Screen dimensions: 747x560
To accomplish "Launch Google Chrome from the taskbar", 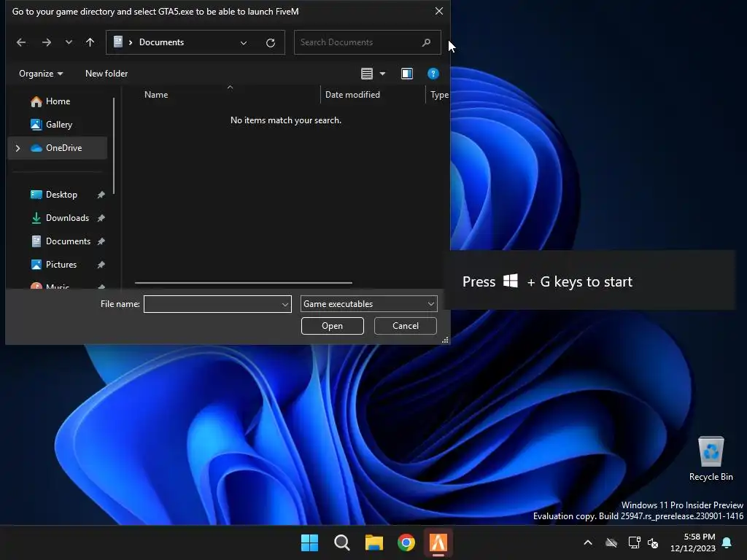I will point(406,542).
